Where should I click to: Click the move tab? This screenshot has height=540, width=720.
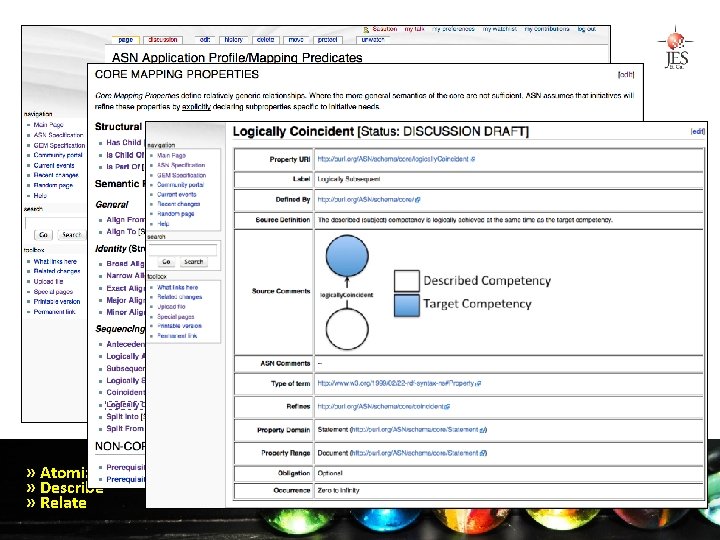(x=296, y=40)
